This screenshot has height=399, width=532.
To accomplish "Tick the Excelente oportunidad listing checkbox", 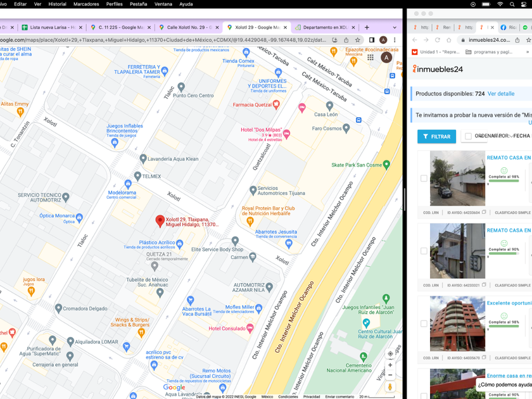I will [424, 324].
